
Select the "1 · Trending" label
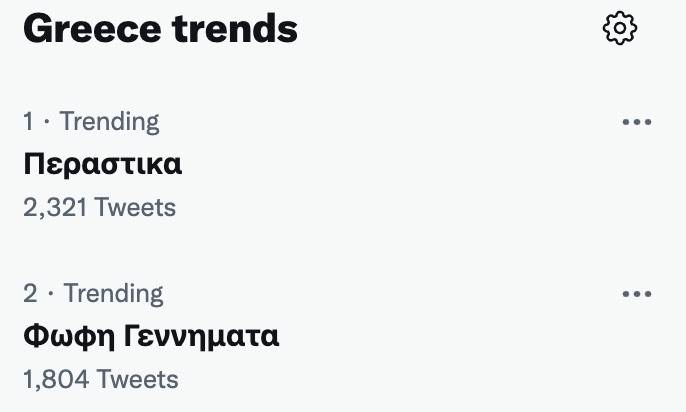pos(91,122)
